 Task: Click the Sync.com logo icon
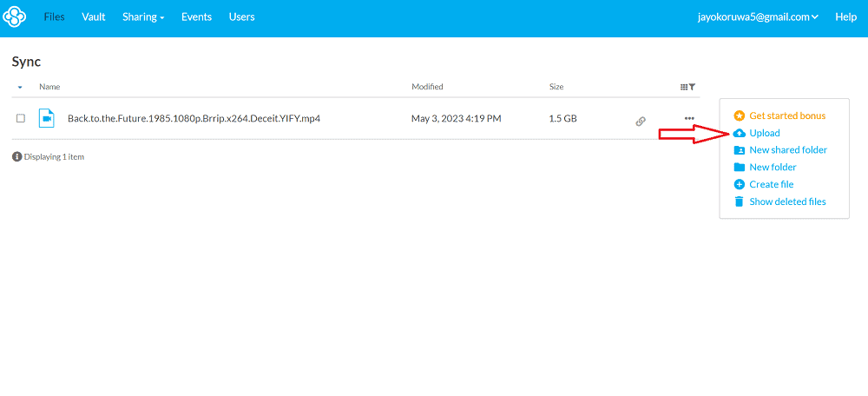click(15, 17)
